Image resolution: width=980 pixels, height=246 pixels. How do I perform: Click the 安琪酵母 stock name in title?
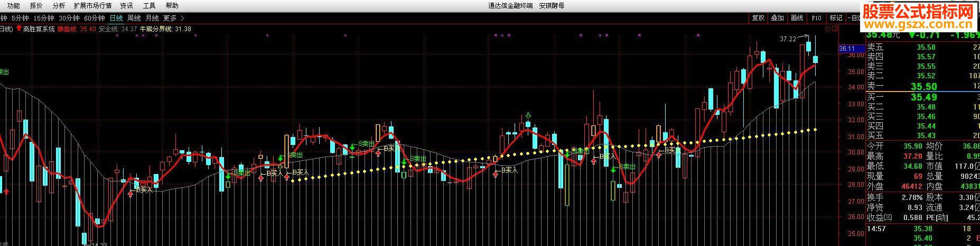coord(552,6)
